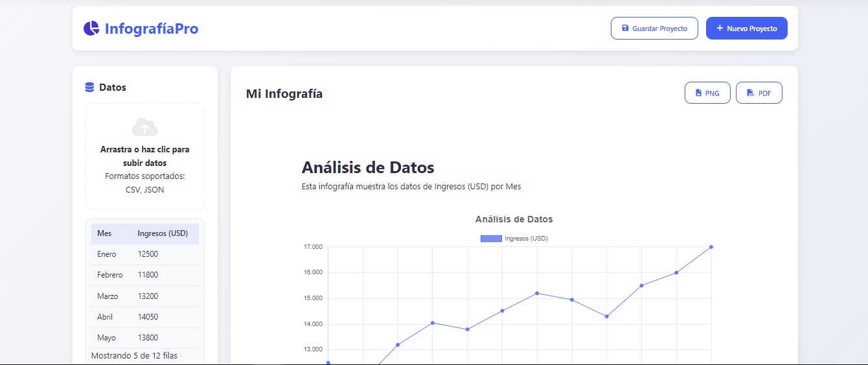This screenshot has height=365, width=868.
Task: Click the file icon in the PNG button
Action: point(698,93)
